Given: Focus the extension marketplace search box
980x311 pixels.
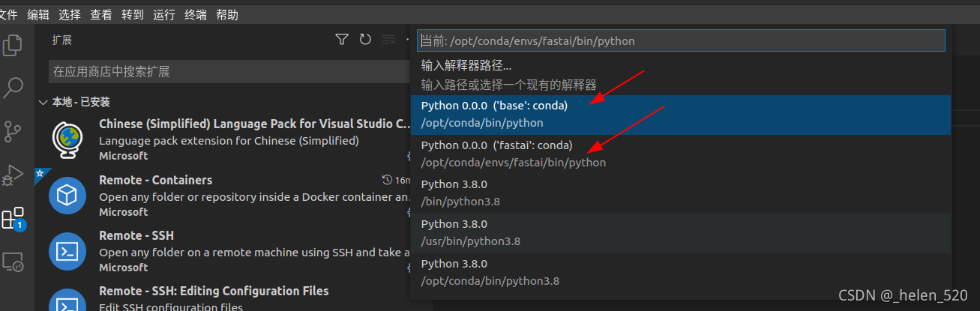Looking at the screenshot, I should [229, 72].
